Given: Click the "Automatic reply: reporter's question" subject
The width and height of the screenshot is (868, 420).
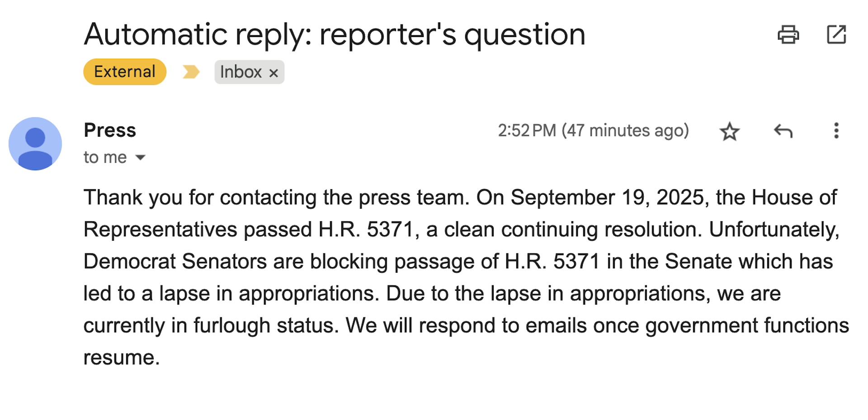Looking at the screenshot, I should [x=335, y=34].
